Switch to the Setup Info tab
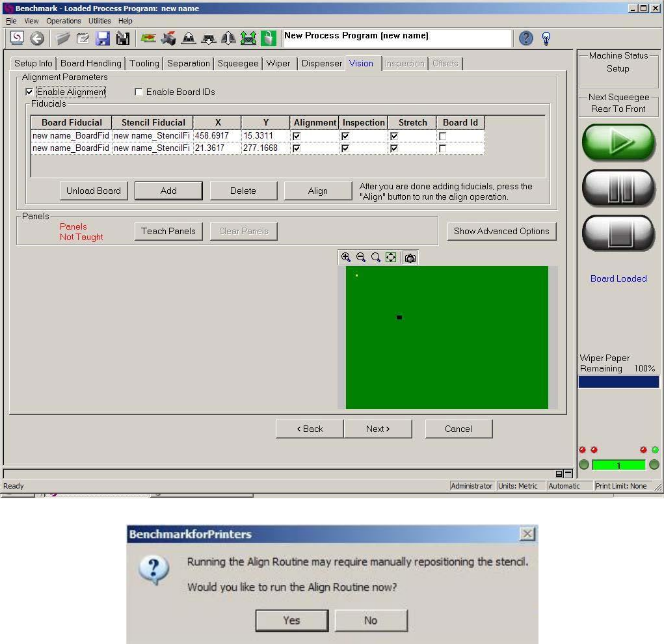The width and height of the screenshot is (664, 644). click(33, 64)
